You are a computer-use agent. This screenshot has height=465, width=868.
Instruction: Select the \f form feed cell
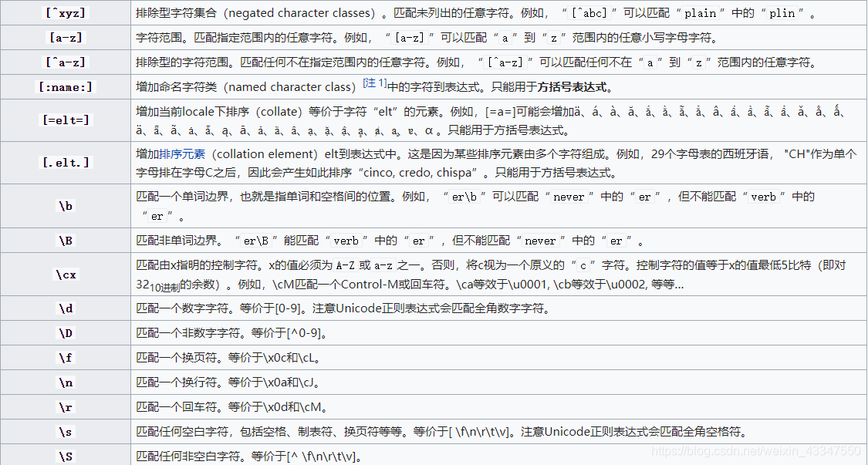(x=66, y=358)
